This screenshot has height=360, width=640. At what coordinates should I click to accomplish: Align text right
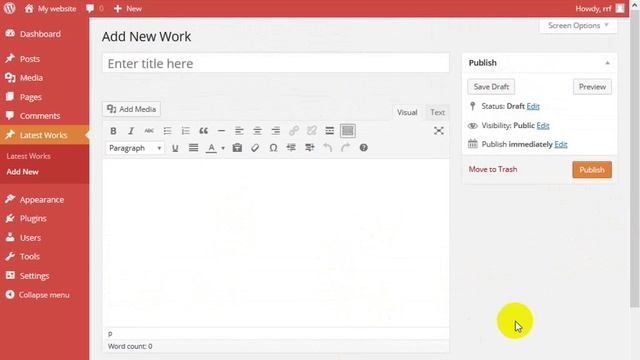pos(276,131)
